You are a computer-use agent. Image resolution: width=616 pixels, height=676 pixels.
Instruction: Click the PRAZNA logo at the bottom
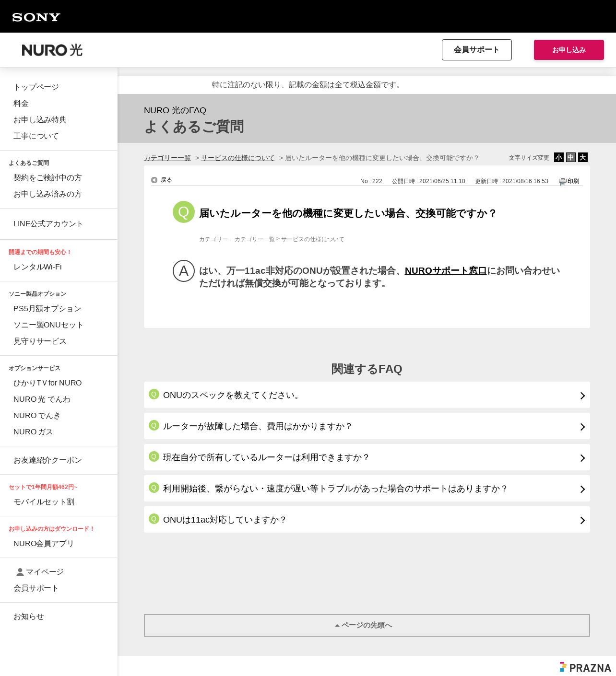pos(585,668)
